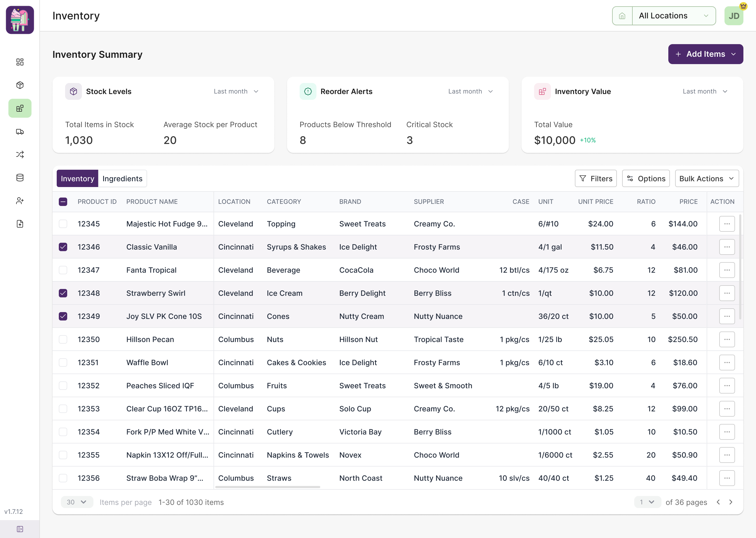Viewport: 756px width, 538px height.
Task: Open the All Locations dropdown
Action: click(674, 16)
